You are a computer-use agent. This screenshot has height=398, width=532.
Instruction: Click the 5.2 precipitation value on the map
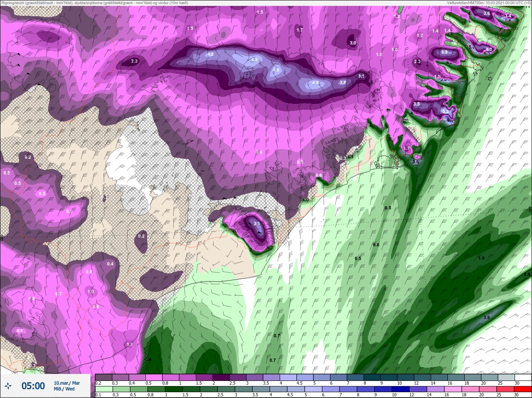coord(446,111)
